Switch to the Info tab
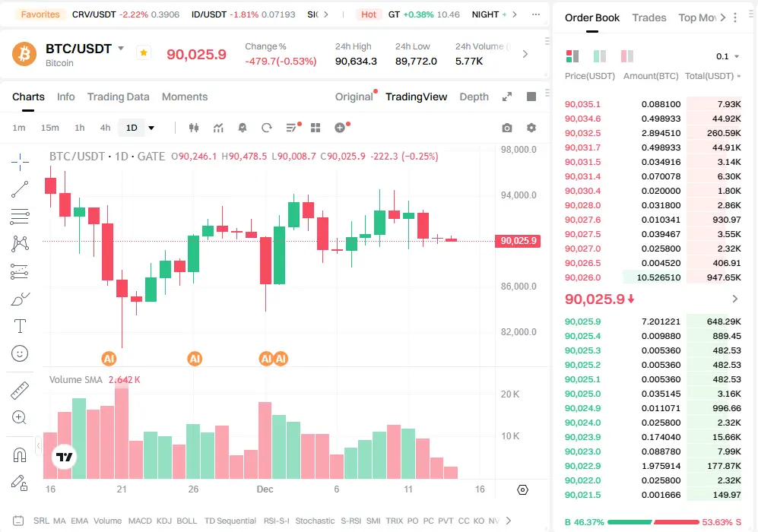Screen dimensions: 758x532 65,97
